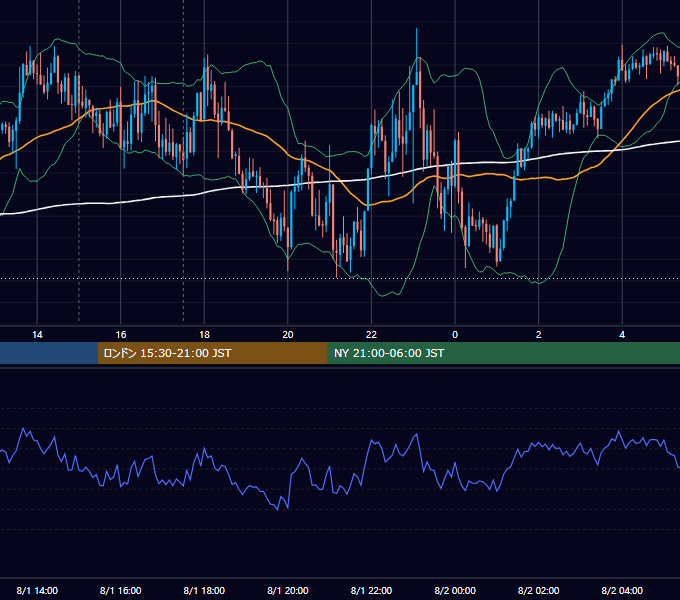Click the 8/1 22:00 time label
Screen dimensions: 680x600
coord(371,591)
